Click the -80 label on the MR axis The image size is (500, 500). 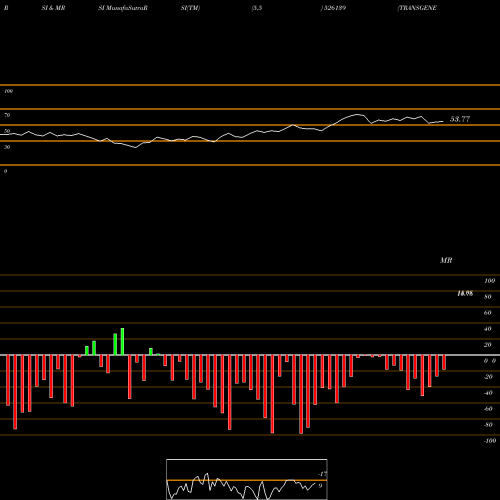coord(488,425)
